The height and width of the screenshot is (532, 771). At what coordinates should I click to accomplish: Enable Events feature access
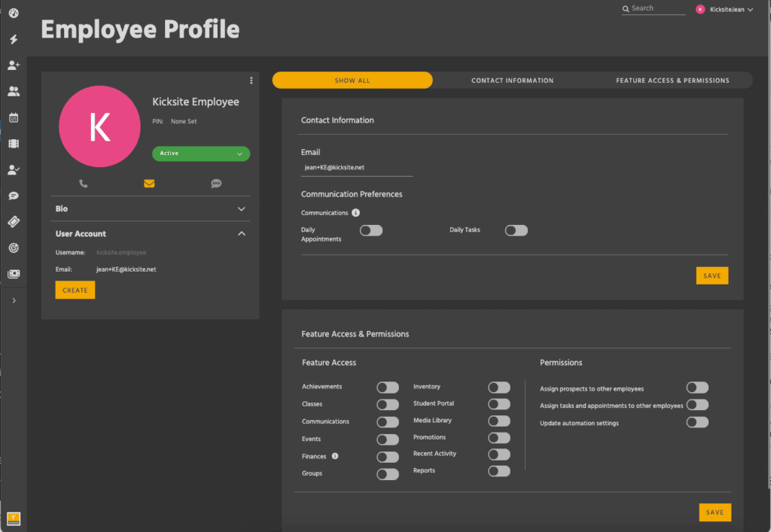click(x=388, y=439)
